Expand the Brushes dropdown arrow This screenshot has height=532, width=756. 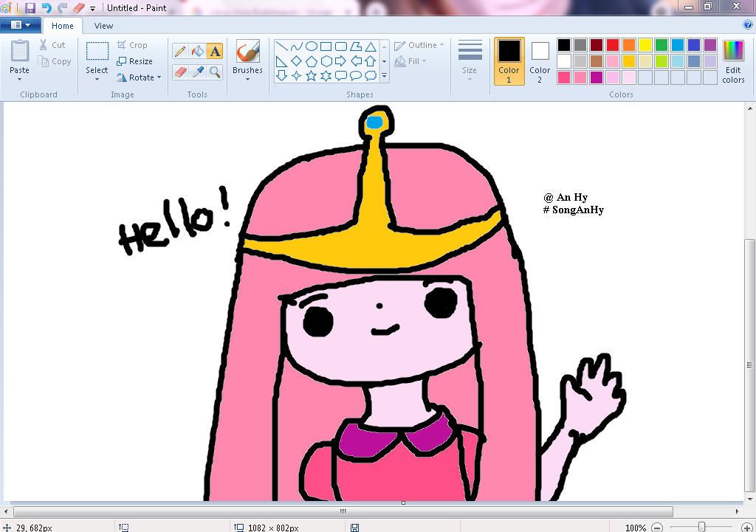pos(248,79)
